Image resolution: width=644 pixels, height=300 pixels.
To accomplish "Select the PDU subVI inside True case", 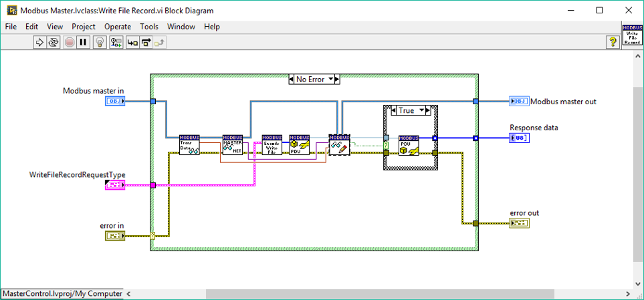I will click(x=409, y=145).
